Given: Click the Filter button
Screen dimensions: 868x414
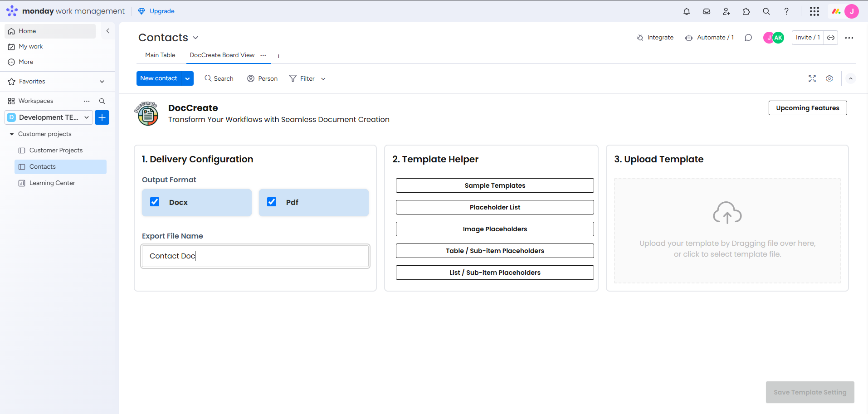Looking at the screenshot, I should [x=302, y=78].
